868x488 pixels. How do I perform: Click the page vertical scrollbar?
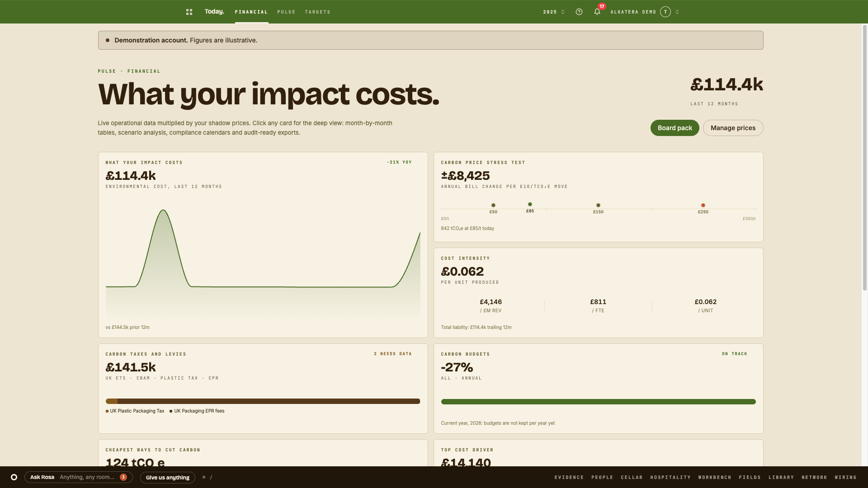pos(865,157)
